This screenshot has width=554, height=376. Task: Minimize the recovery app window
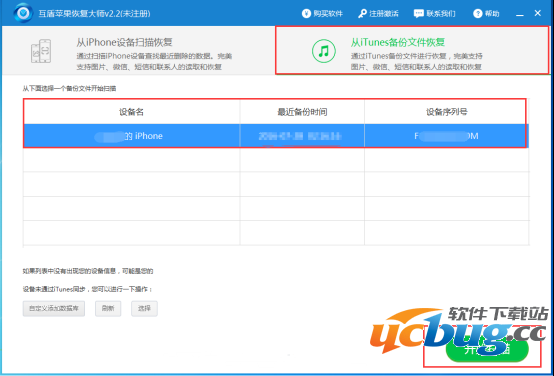coord(519,14)
